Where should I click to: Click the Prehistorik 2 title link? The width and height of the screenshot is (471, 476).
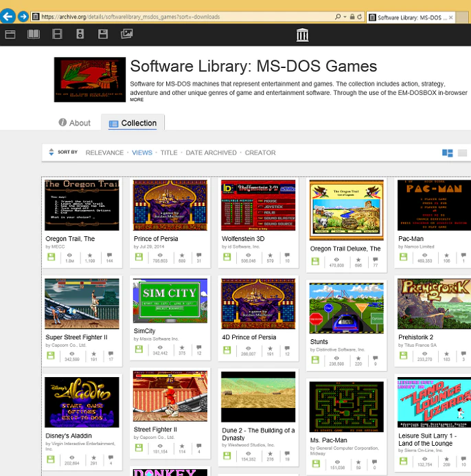[415, 337]
